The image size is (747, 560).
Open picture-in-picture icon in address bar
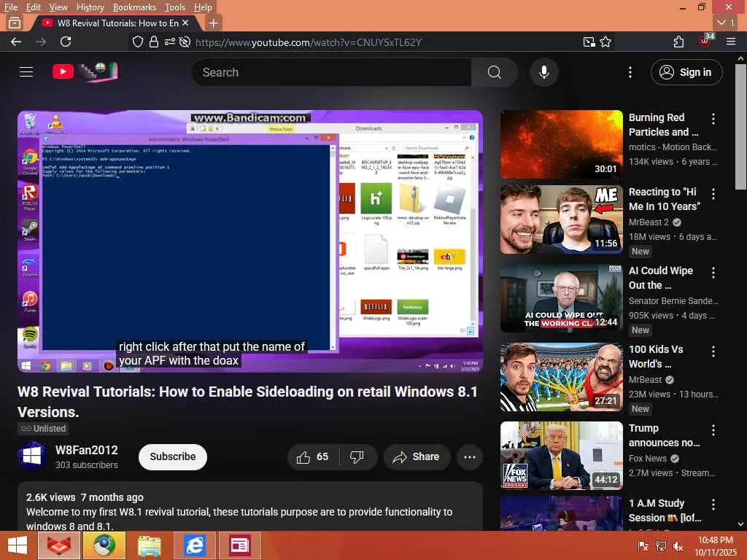coord(589,42)
